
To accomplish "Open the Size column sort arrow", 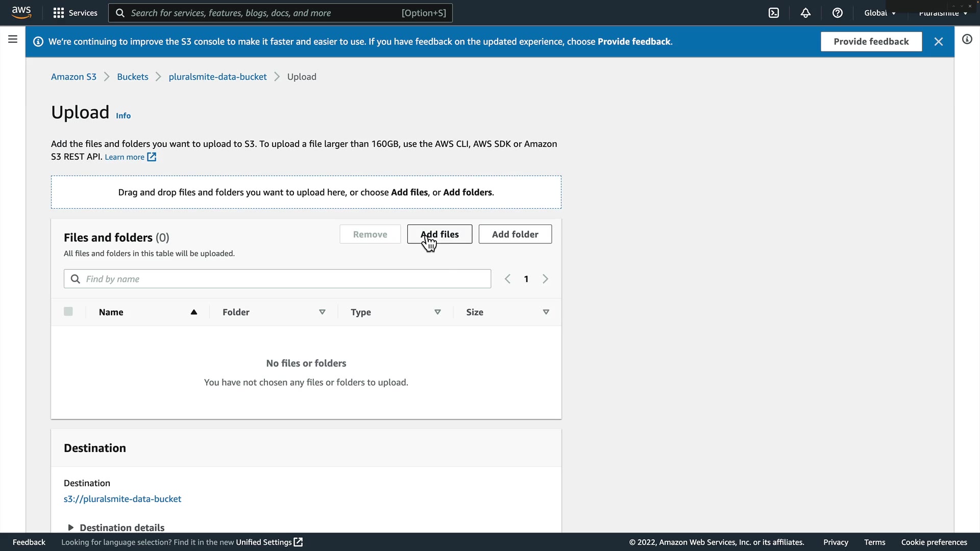I will tap(546, 312).
